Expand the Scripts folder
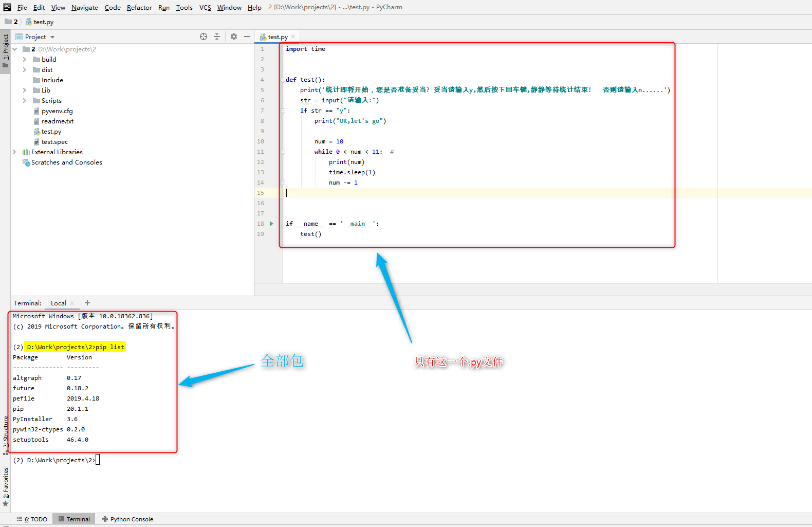This screenshot has width=812, height=527. click(24, 100)
